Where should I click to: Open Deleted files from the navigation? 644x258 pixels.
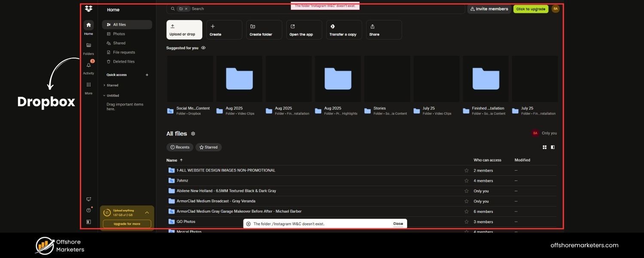pos(124,61)
